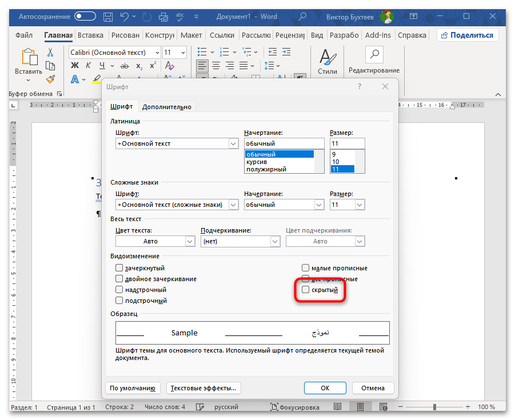Image resolution: width=515 pixels, height=420 pixels.
Task: Enable the скрытый (hidden) checkbox
Action: (306, 290)
